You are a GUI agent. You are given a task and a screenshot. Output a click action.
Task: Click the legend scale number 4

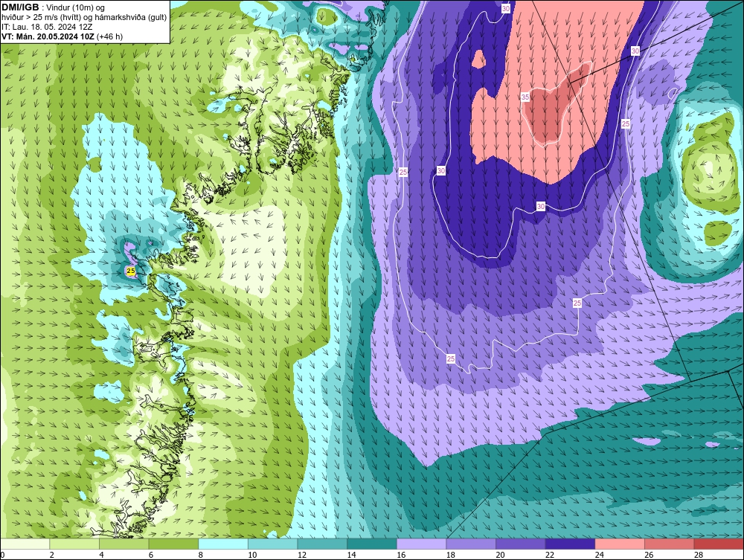click(x=101, y=555)
